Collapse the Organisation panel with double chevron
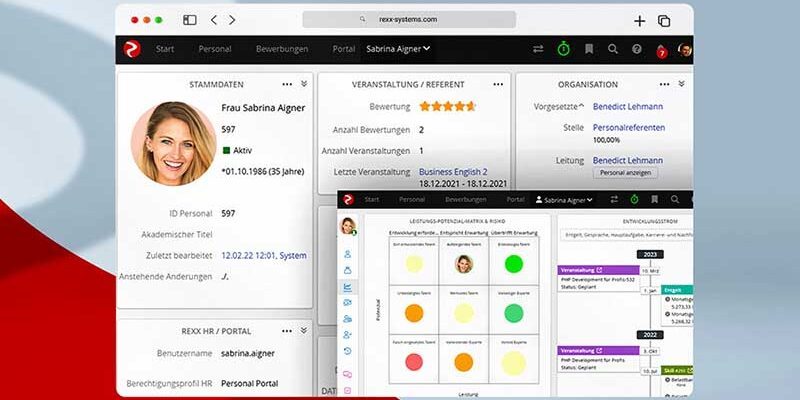The image size is (800, 400). point(681,84)
